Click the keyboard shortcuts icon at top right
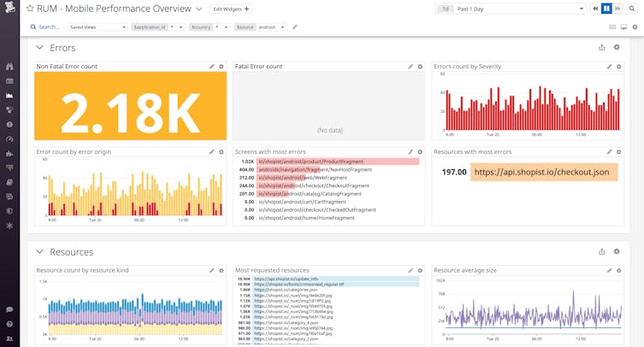The width and height of the screenshot is (644, 347). [x=612, y=27]
